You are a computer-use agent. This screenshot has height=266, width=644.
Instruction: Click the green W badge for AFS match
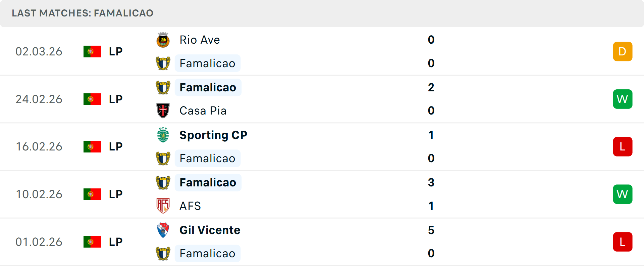tap(623, 194)
